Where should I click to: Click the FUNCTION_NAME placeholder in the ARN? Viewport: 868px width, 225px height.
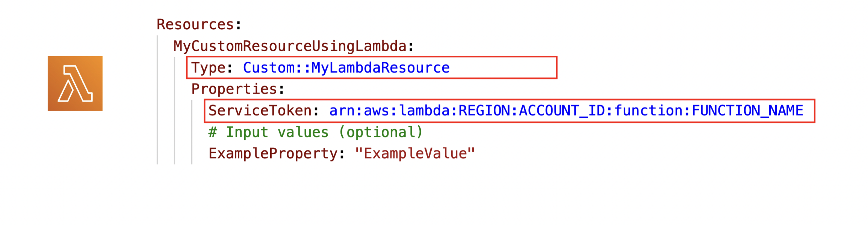(747, 111)
